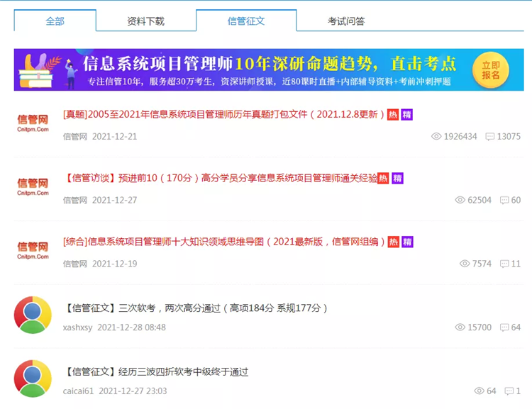Open the 预进前10高分学员分享 interview post
532x409 pixels.
click(220, 178)
